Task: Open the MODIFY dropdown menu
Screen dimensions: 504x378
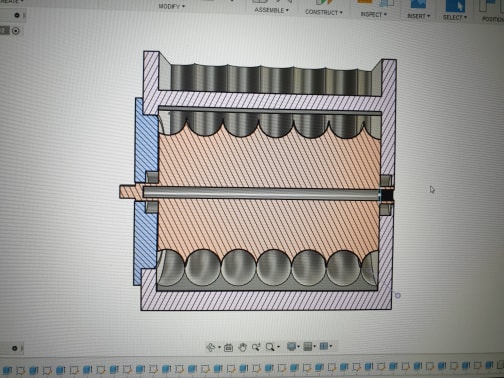Action: (171, 6)
